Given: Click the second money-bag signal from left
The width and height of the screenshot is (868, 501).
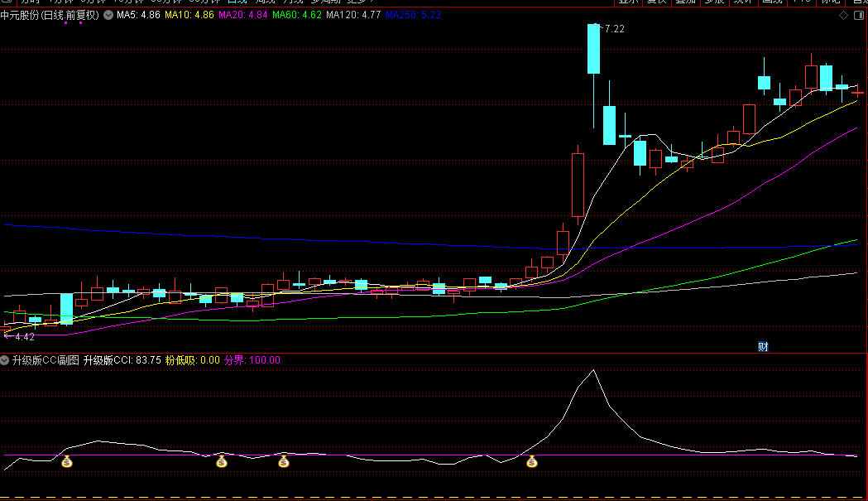Looking at the screenshot, I should pos(222,461).
